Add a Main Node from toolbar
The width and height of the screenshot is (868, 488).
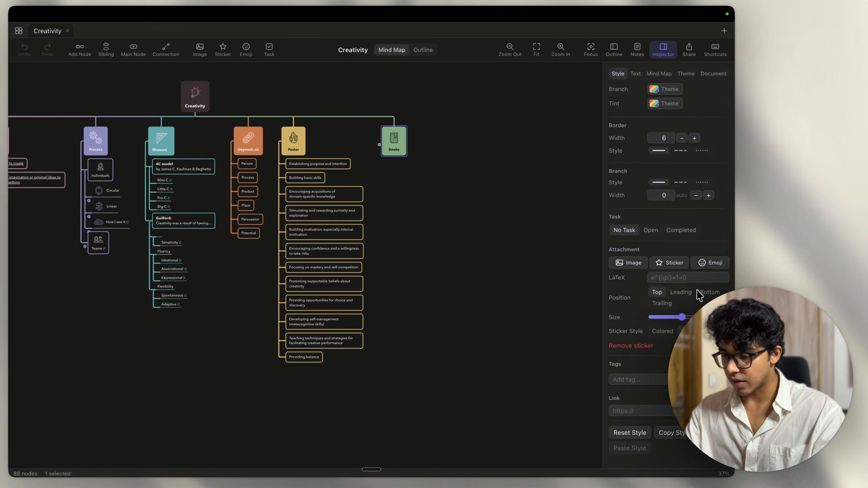133,50
